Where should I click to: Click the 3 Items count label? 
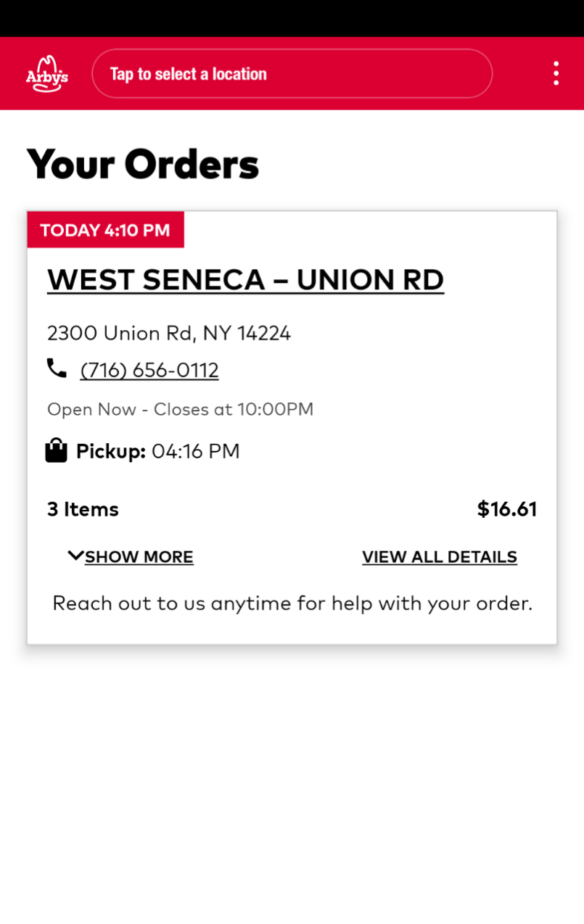point(83,509)
